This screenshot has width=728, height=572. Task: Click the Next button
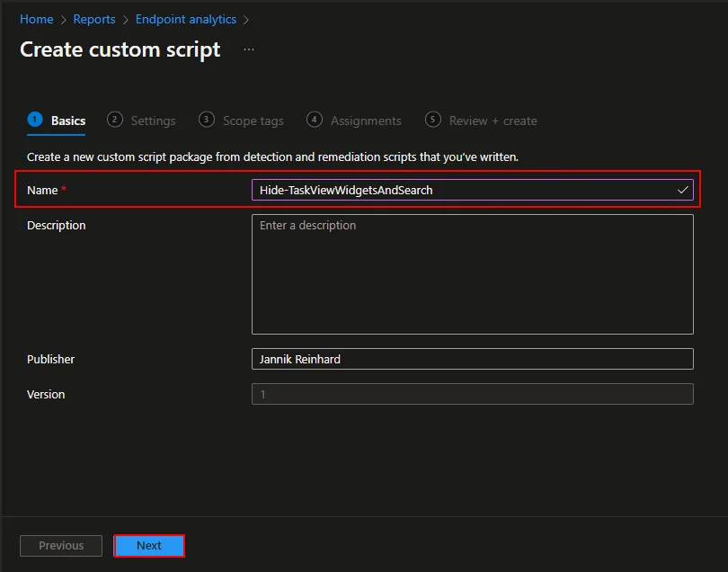(149, 546)
